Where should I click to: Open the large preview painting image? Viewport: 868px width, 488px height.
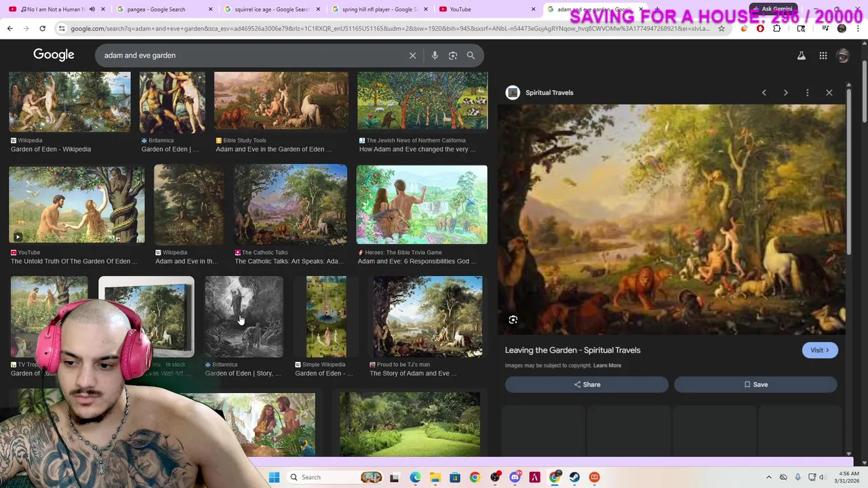672,220
